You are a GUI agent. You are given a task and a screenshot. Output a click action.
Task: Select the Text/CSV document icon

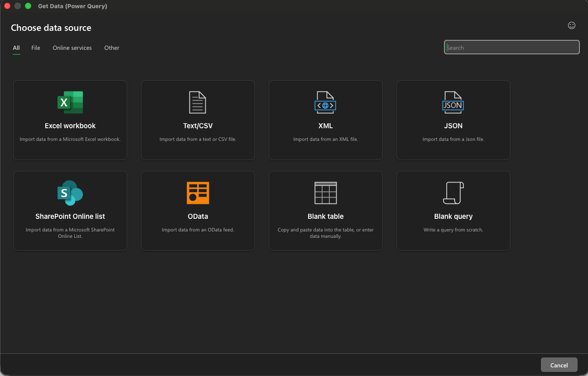click(198, 102)
